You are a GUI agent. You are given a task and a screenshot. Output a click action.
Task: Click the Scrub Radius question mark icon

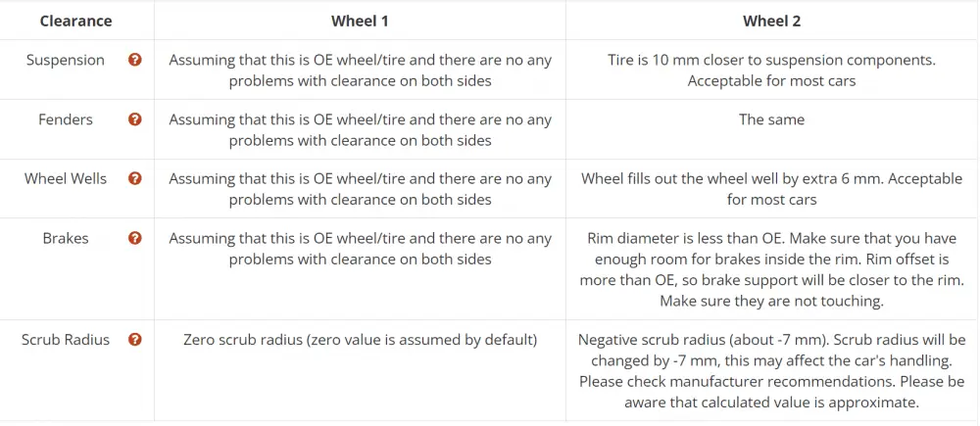135,340
